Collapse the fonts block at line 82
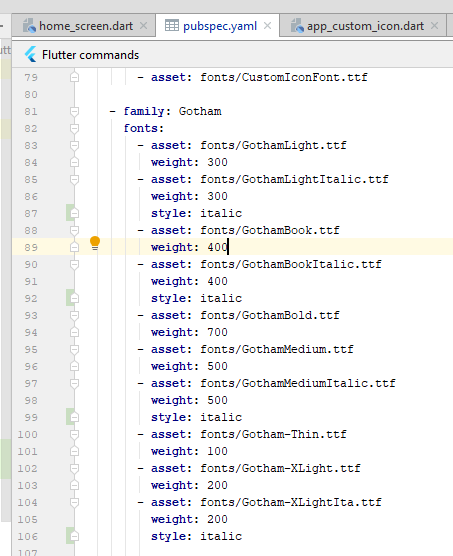Screen dimensions: 453x556 pyautogui.click(x=74, y=128)
